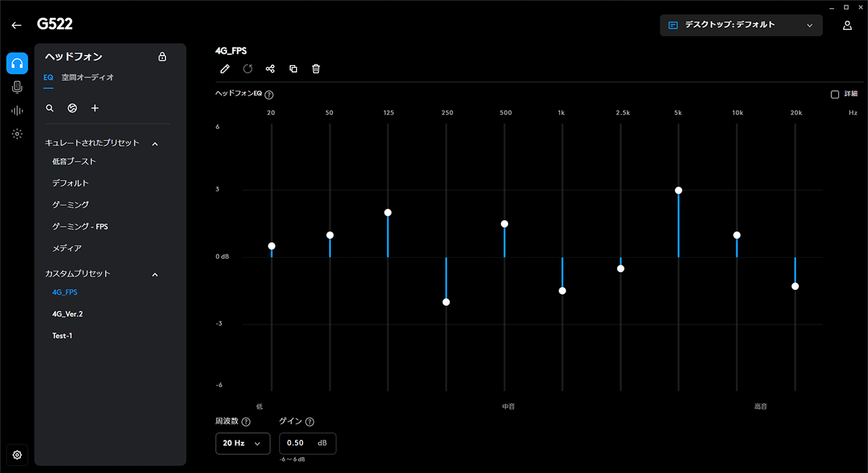Open the user account profile icon
This screenshot has height=473, width=868.
tap(847, 25)
